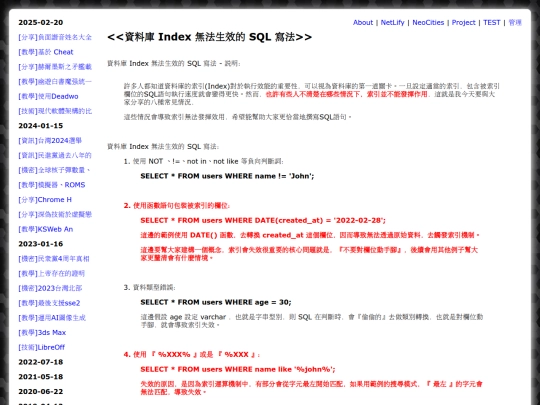Click the red explanation mentioning DATE() 函數

tap(310, 235)
